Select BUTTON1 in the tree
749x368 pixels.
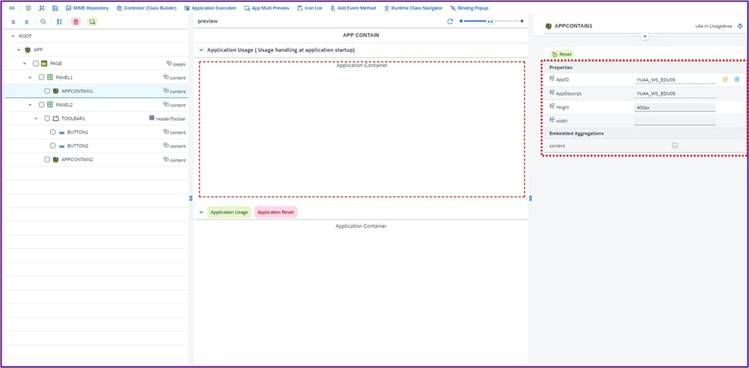[77, 132]
